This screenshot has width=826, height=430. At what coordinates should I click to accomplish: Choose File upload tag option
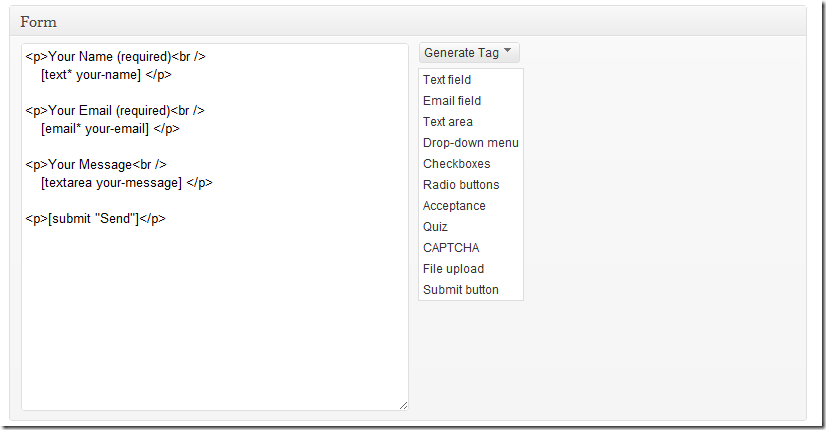[453, 269]
